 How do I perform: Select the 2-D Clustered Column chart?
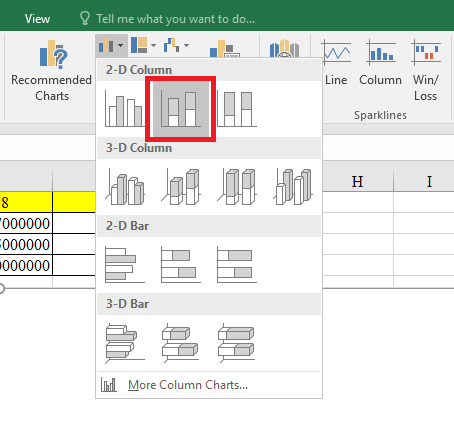pos(125,109)
